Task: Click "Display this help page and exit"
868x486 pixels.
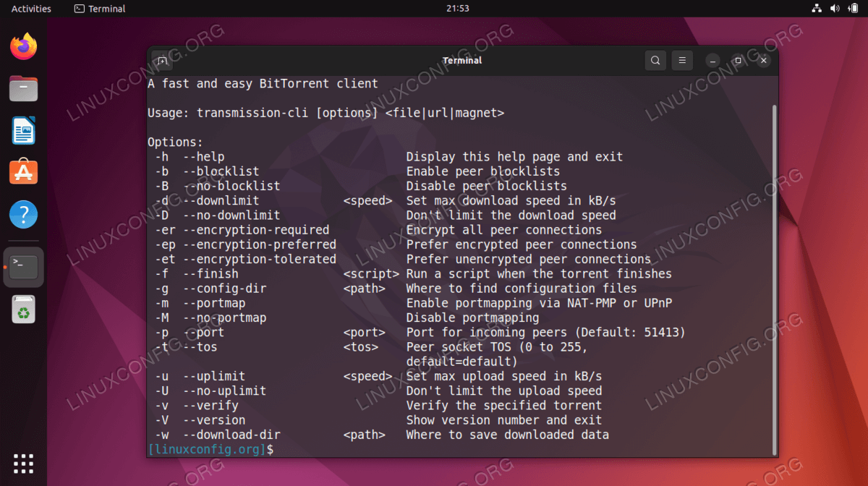Action: [x=515, y=157]
